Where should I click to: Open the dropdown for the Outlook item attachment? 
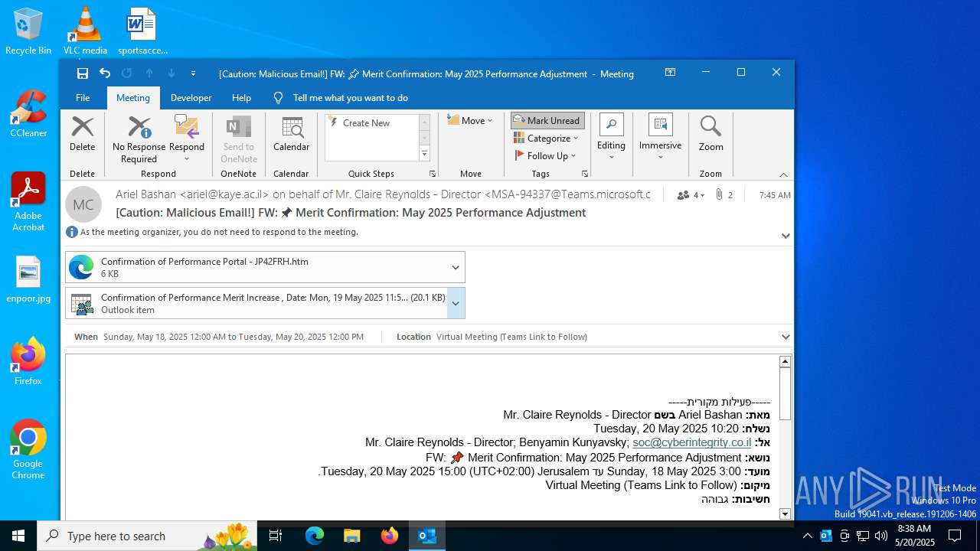point(456,303)
